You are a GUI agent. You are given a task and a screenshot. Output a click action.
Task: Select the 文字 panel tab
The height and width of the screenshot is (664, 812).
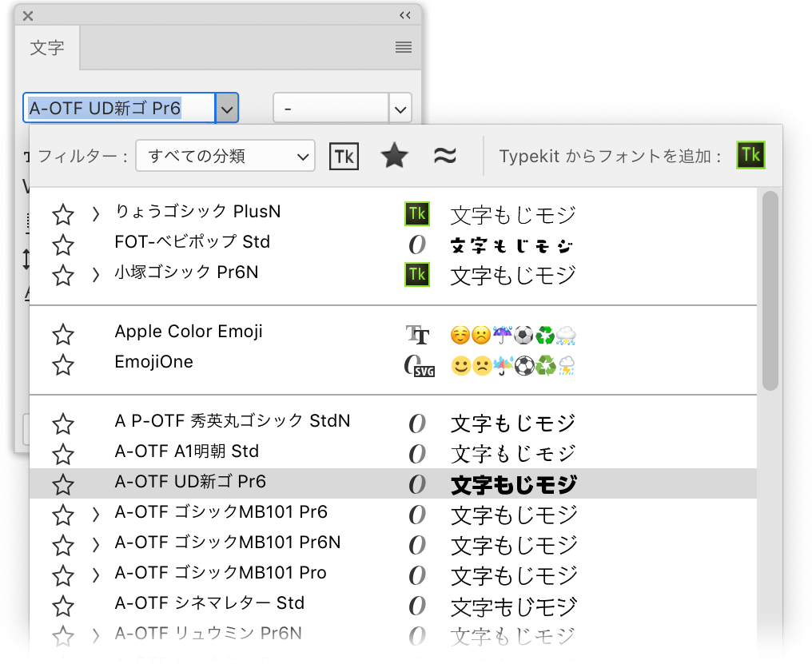click(x=47, y=48)
